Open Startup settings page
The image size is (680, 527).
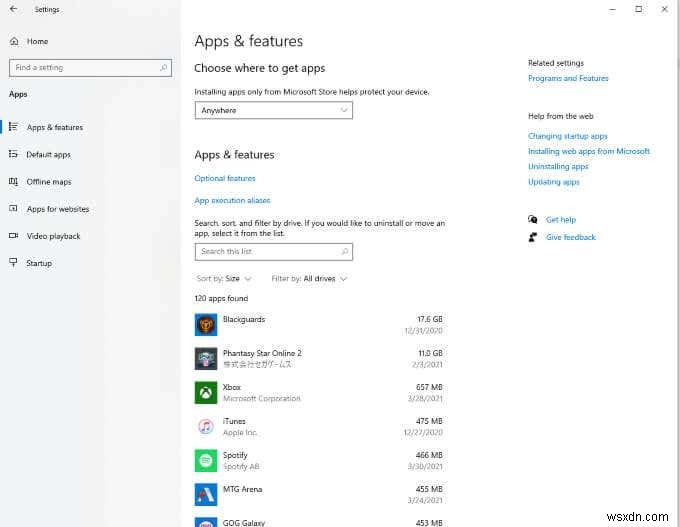(39, 263)
